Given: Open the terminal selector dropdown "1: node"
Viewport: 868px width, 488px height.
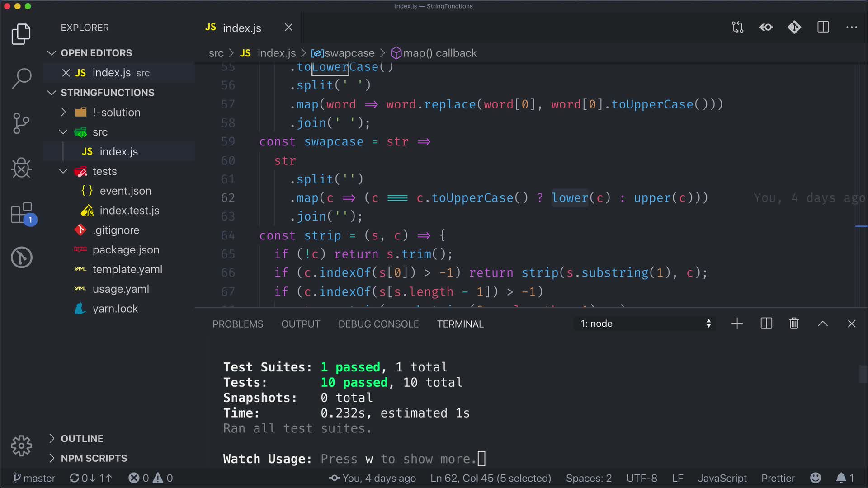Looking at the screenshot, I should 645,324.
